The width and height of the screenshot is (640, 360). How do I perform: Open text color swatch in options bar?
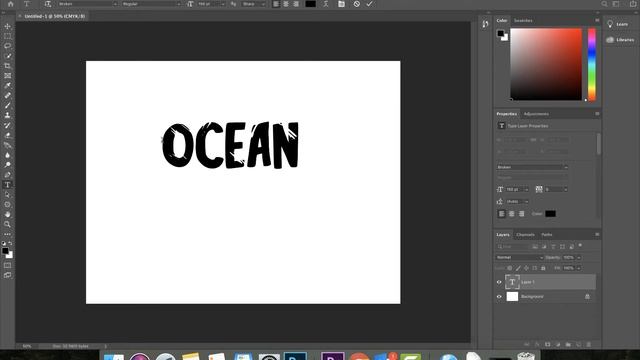[311, 4]
